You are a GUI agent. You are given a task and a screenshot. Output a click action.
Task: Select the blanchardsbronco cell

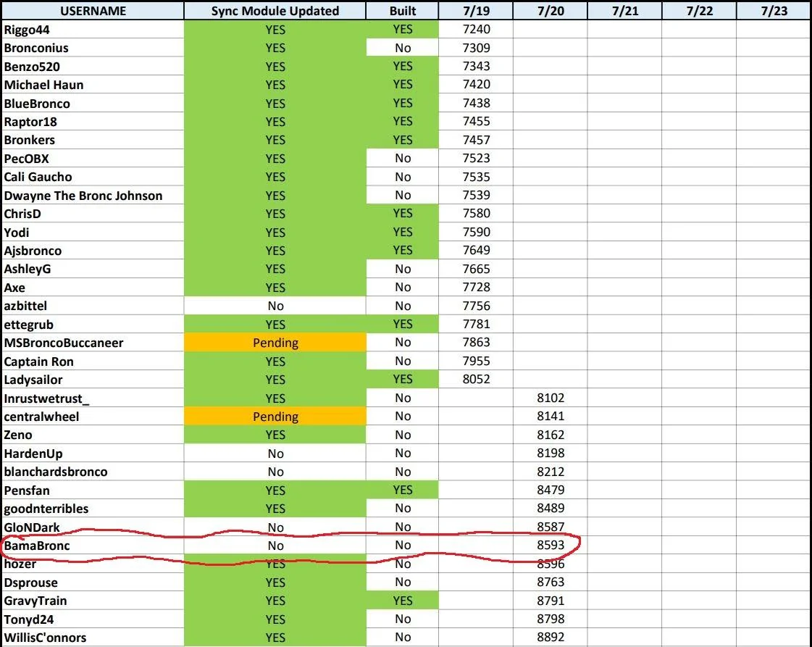pos(93,472)
